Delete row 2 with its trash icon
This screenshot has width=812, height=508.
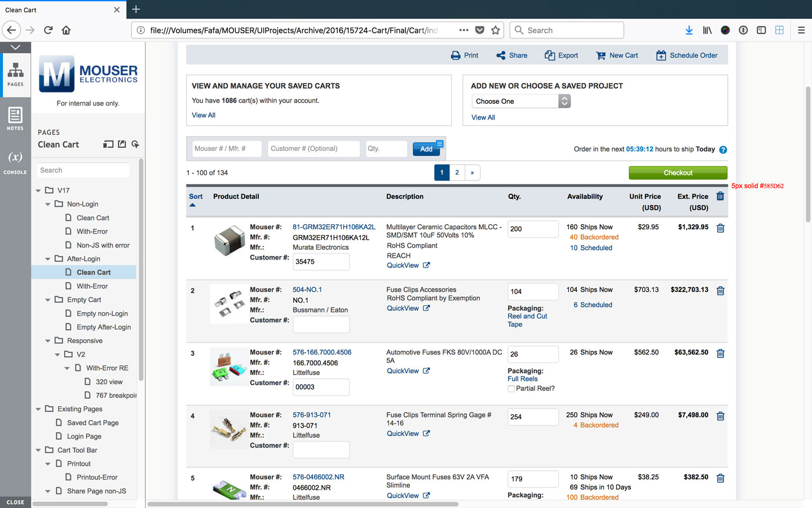click(720, 291)
